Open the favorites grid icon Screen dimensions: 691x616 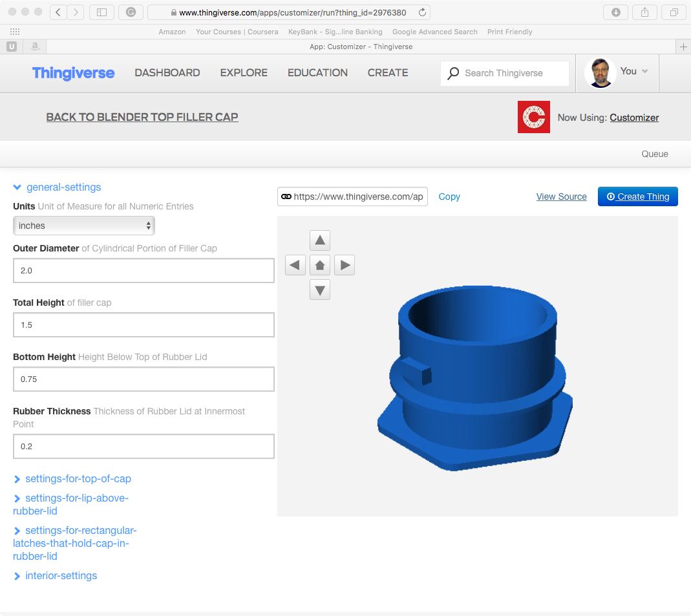[x=14, y=32]
